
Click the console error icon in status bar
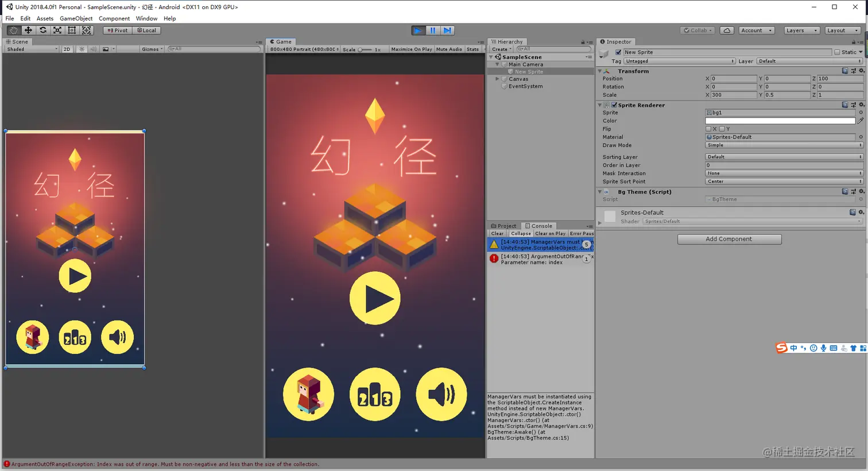(7, 464)
